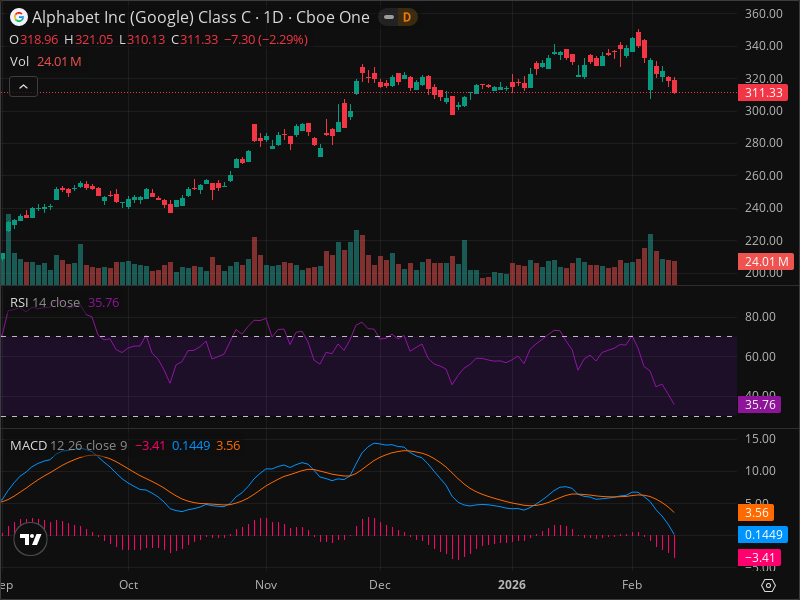The height and width of the screenshot is (600, 800).
Task: Click the 10.00 MACD scale label
Action: point(760,471)
